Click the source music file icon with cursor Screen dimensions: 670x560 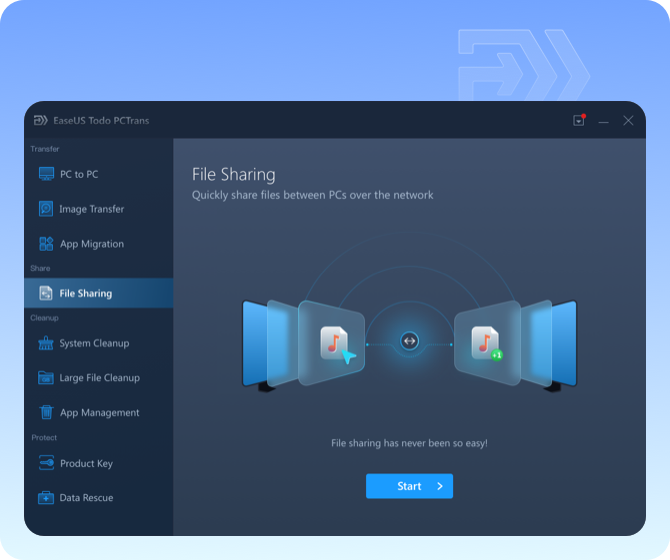(x=338, y=344)
